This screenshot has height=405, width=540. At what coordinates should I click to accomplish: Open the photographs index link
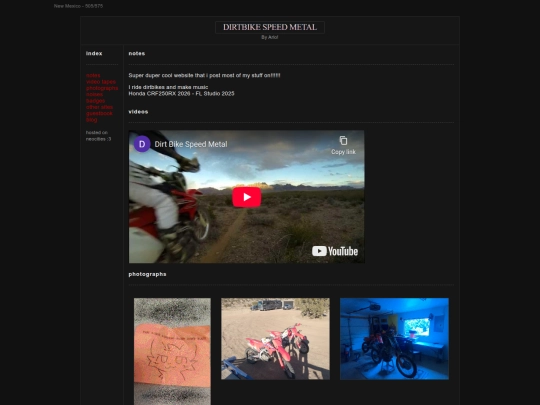click(102, 88)
